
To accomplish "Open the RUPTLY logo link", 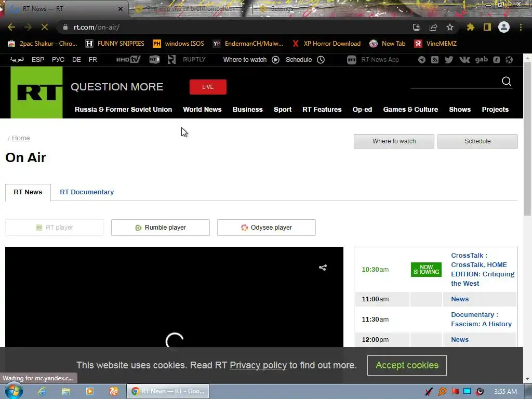I will pos(194,59).
